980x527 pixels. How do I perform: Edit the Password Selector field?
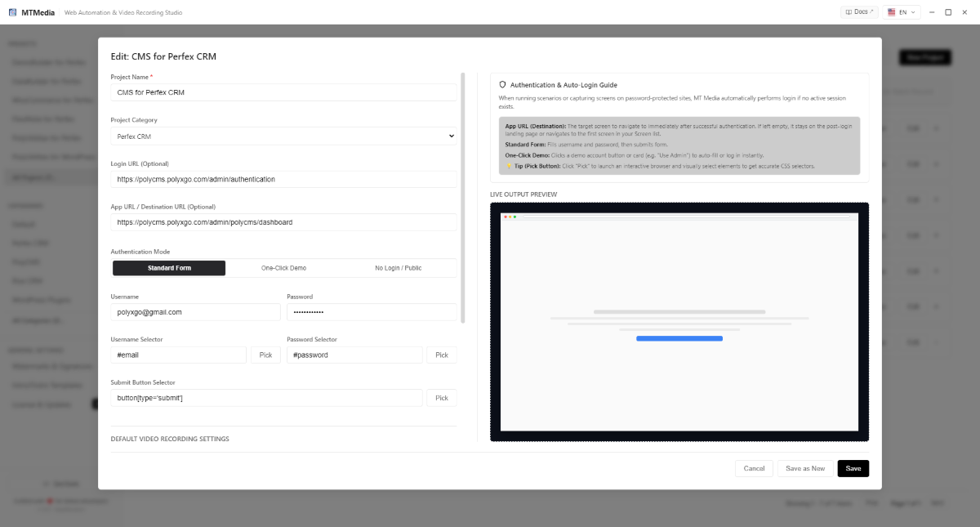(354, 355)
